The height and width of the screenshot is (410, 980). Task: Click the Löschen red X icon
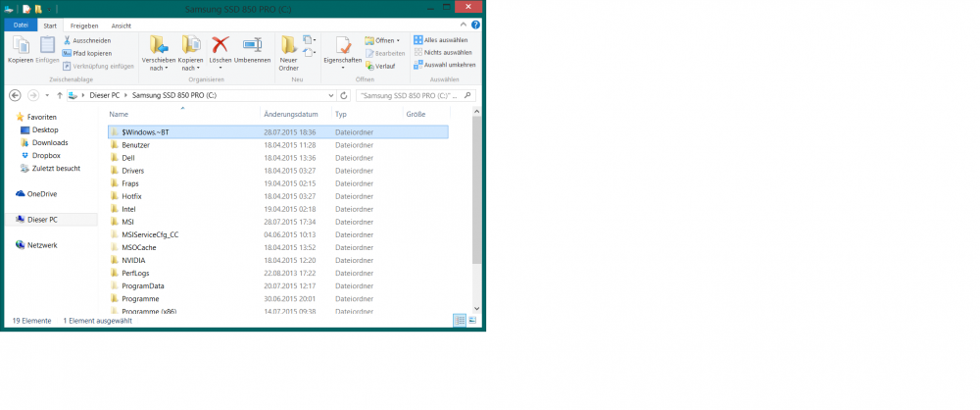220,44
